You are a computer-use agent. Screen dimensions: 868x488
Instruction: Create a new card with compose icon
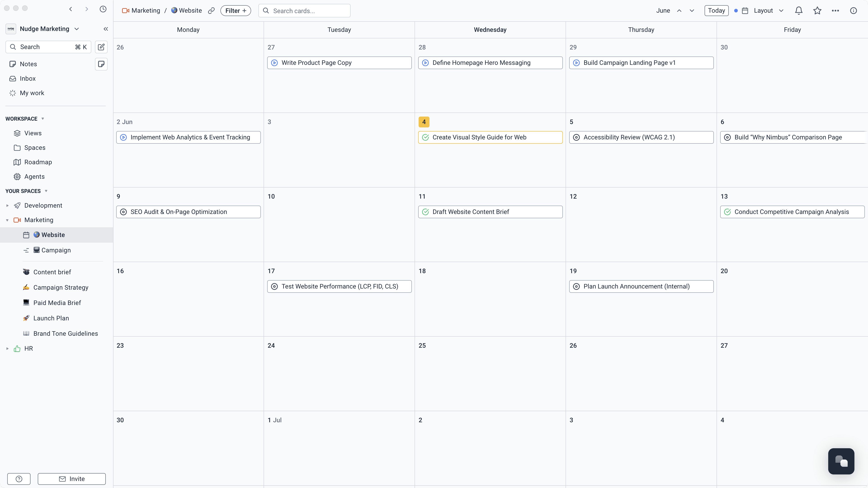coord(101,47)
